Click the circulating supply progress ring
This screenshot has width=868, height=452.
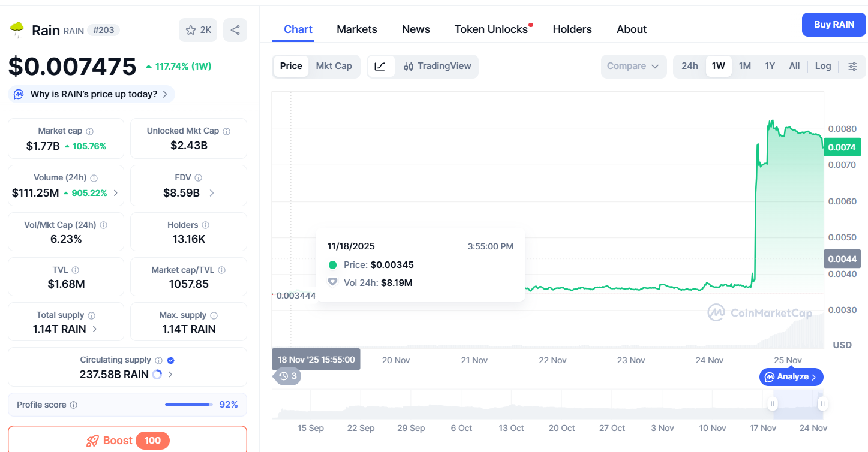(x=157, y=375)
